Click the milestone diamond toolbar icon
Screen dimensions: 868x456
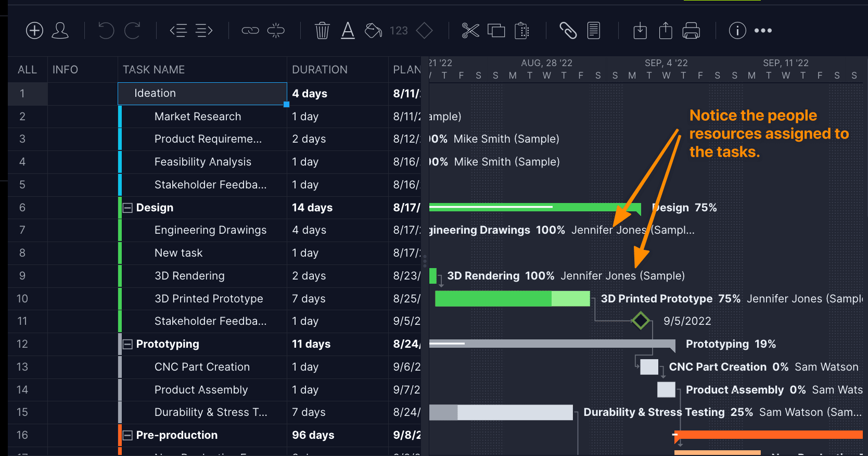(425, 31)
